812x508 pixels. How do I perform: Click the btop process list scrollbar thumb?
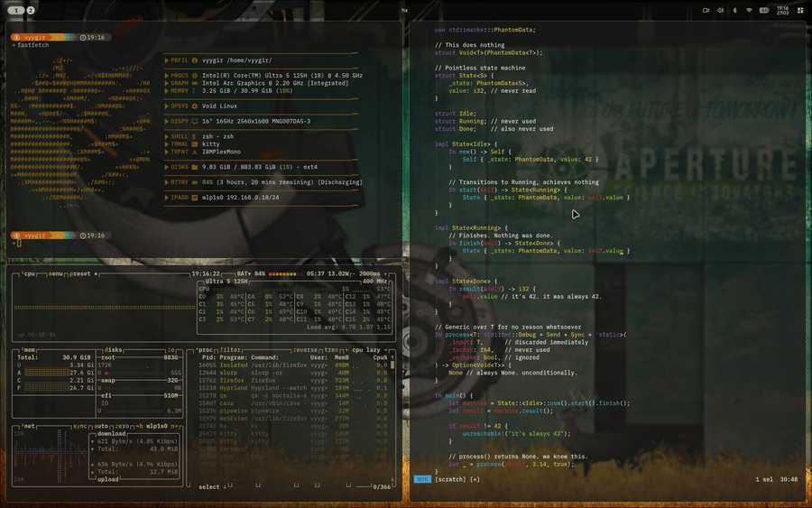pos(392,365)
